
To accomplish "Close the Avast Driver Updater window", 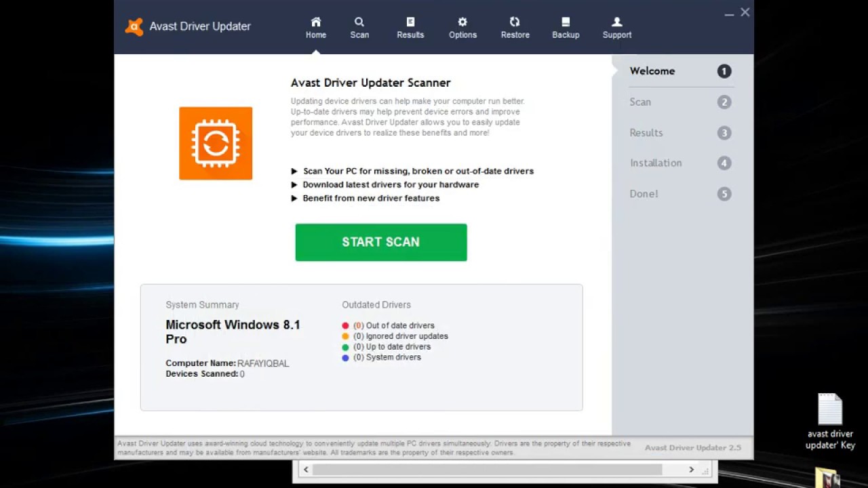I will coord(745,12).
